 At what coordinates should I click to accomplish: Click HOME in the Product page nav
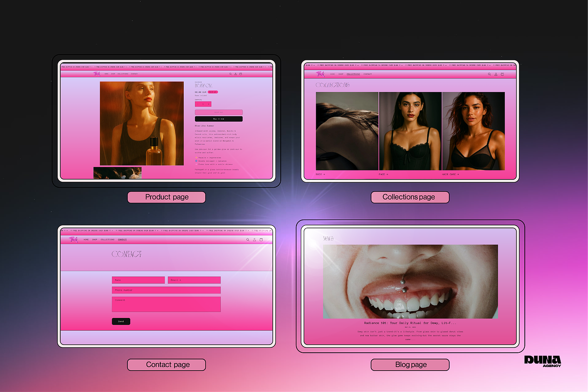coord(106,74)
